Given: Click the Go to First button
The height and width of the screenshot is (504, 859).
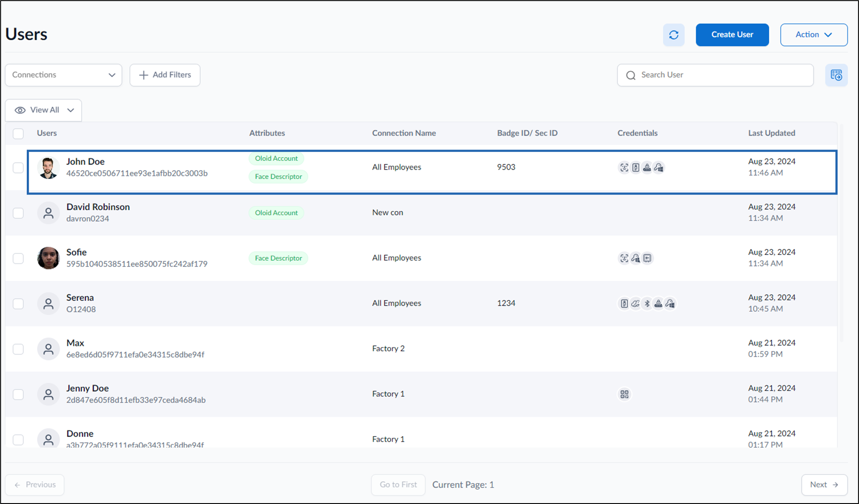Looking at the screenshot, I should coord(398,484).
